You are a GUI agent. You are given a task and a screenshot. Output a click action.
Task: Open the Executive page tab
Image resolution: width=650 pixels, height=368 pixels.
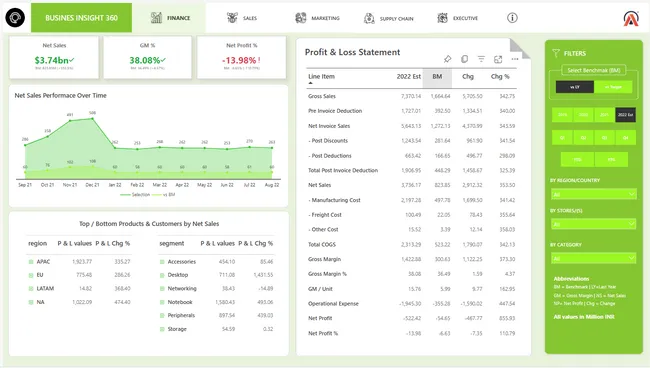(x=458, y=18)
